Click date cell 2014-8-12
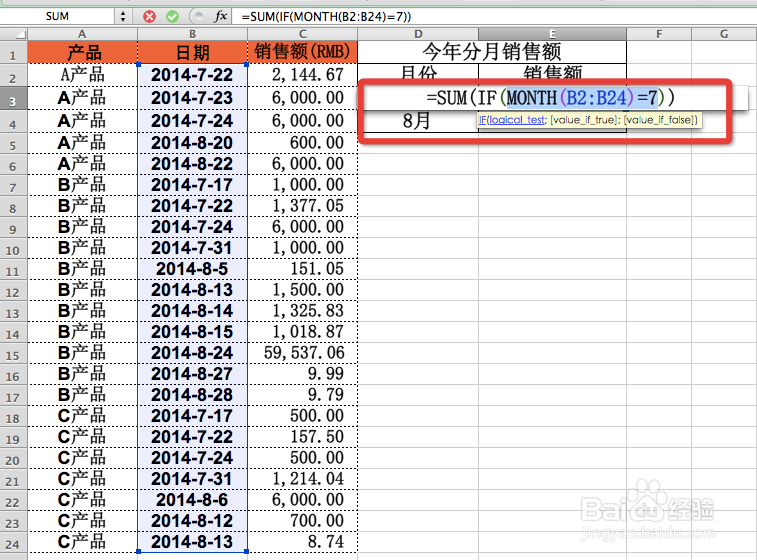This screenshot has width=757, height=560. click(193, 521)
